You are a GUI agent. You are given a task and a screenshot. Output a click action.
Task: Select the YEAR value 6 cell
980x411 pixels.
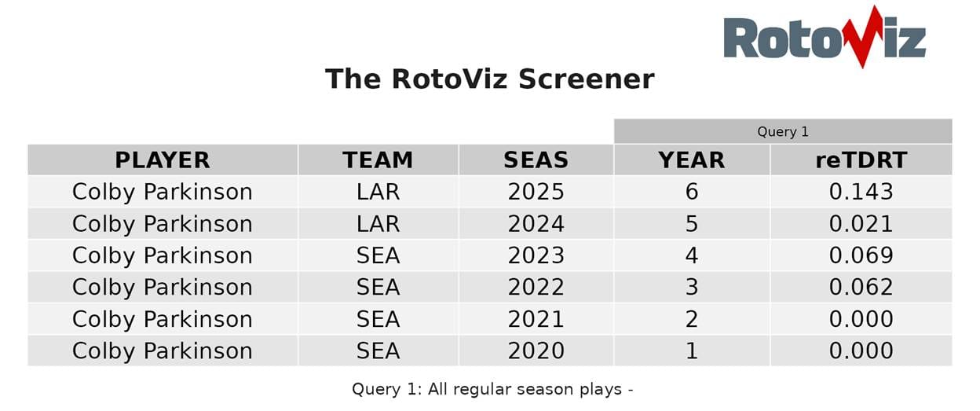coord(691,192)
